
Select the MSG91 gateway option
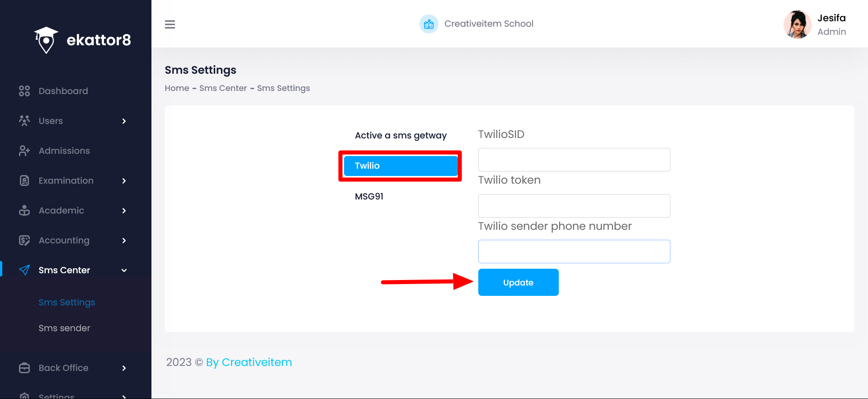369,196
